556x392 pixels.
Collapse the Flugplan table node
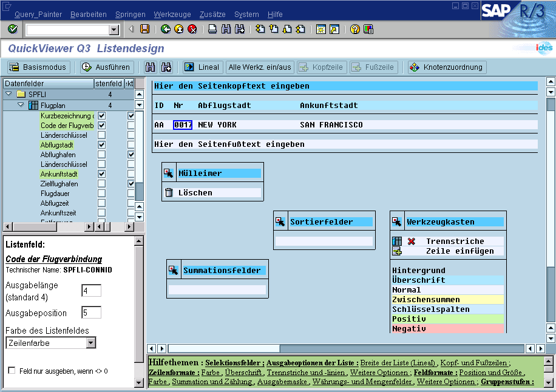point(21,105)
